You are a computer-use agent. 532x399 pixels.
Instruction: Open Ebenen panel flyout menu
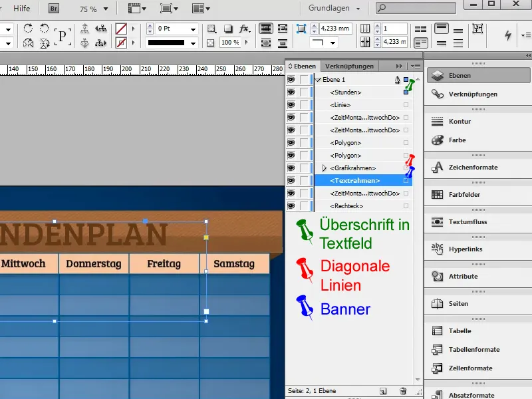[x=416, y=66]
